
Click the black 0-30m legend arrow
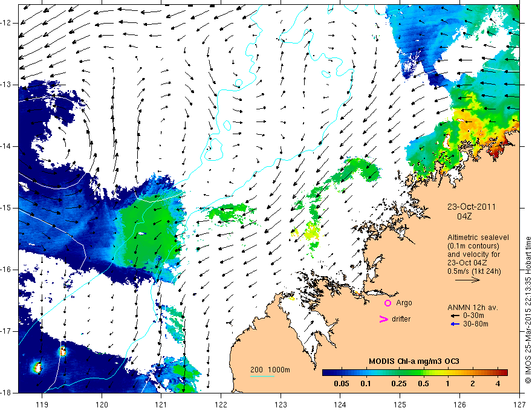[x=455, y=316]
